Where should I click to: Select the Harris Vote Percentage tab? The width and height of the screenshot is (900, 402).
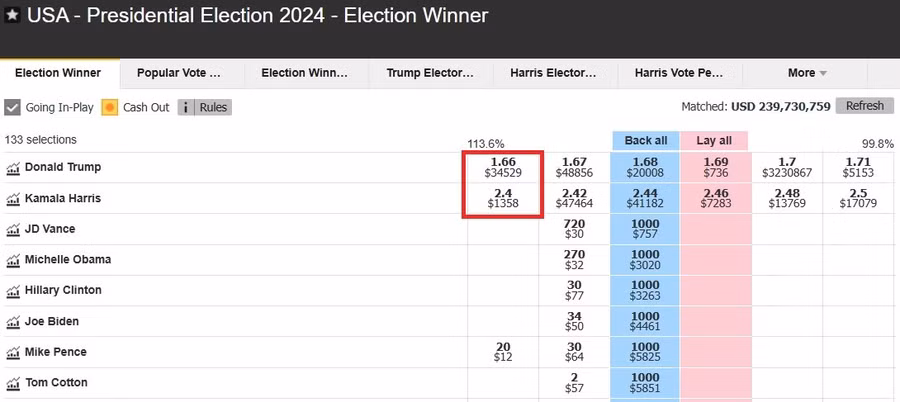click(x=680, y=73)
